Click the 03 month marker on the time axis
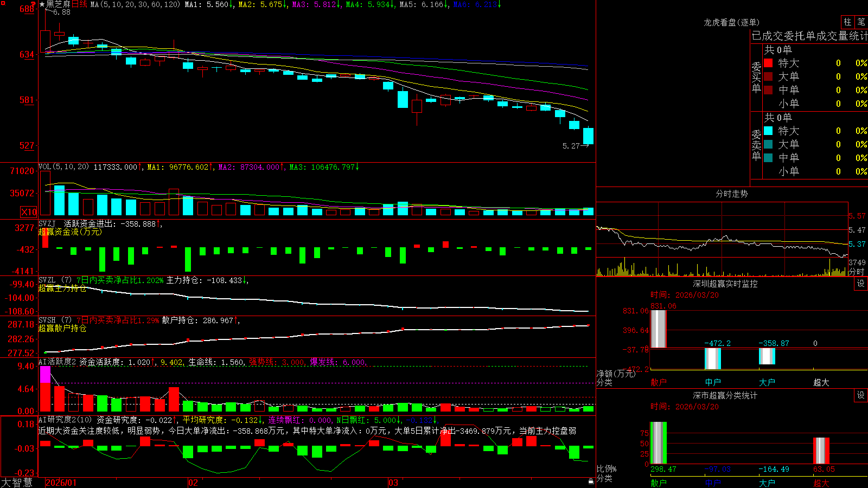 (393, 483)
